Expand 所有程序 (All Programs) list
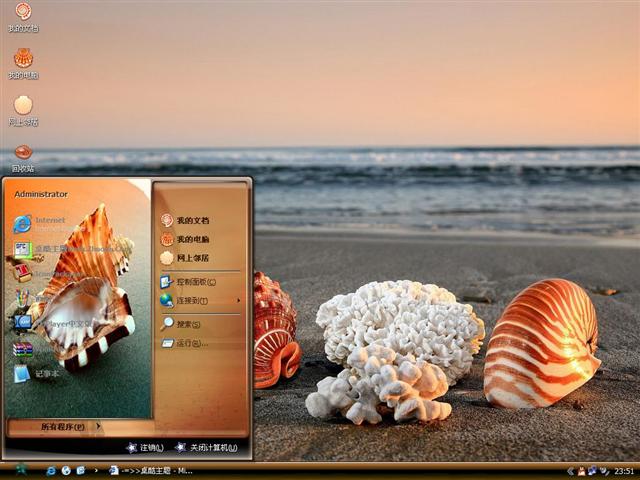 [69, 427]
